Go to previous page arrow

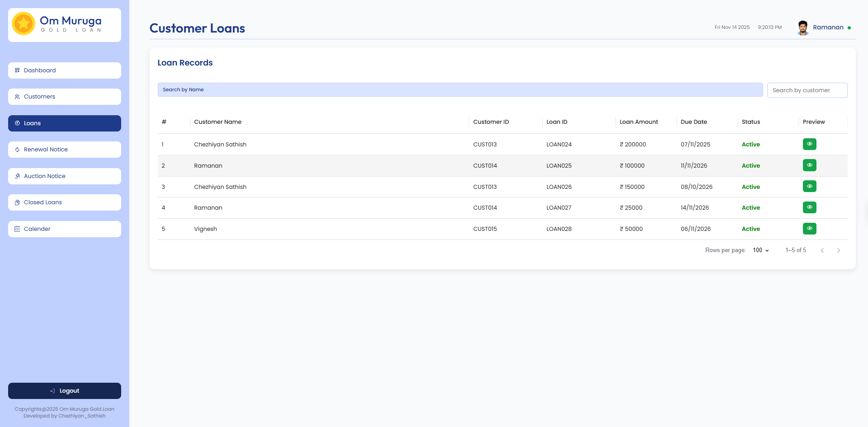pos(822,250)
